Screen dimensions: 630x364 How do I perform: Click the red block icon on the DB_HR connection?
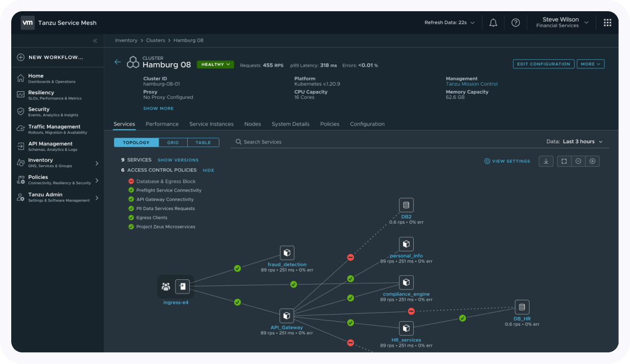tap(411, 311)
